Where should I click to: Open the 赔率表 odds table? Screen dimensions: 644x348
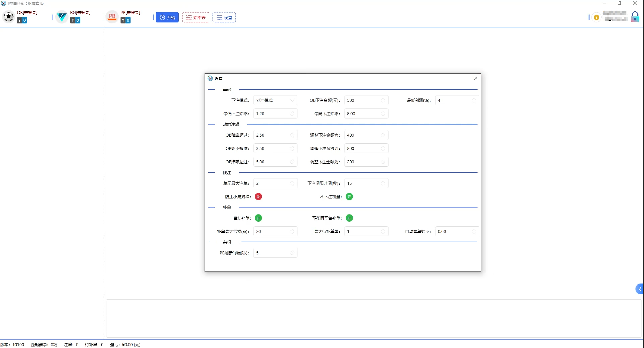(196, 17)
